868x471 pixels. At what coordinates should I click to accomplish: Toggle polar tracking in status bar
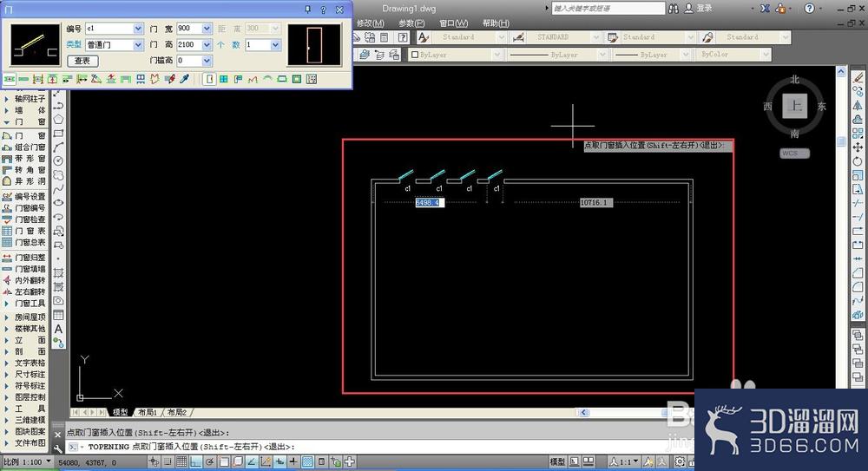210,461
